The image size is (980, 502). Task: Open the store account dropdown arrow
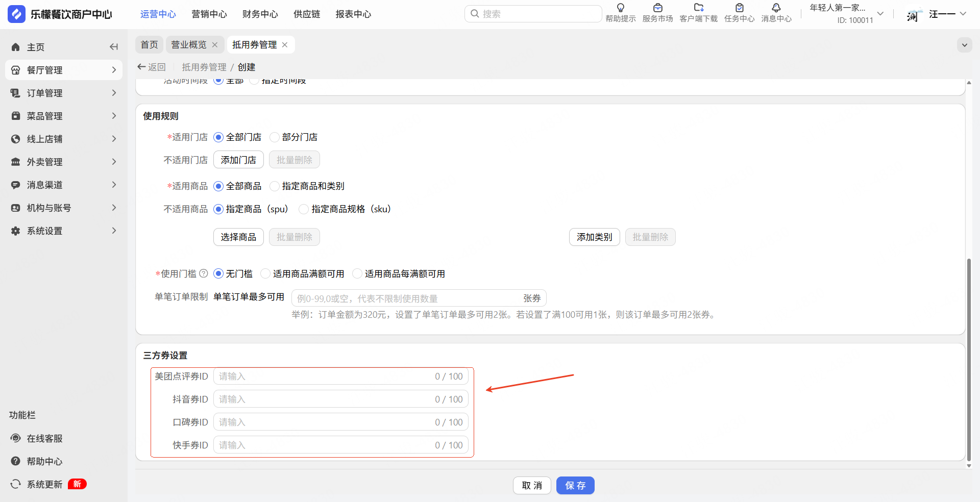click(x=880, y=14)
